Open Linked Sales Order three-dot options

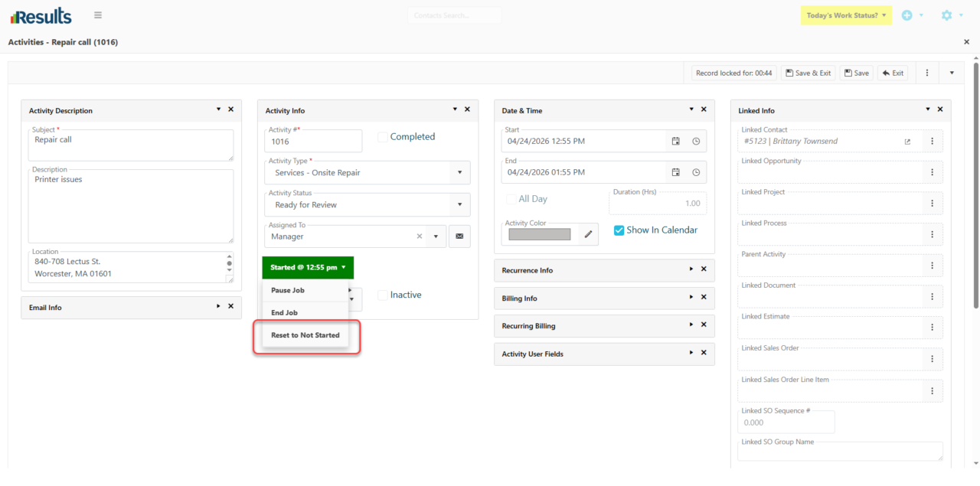[x=933, y=359]
